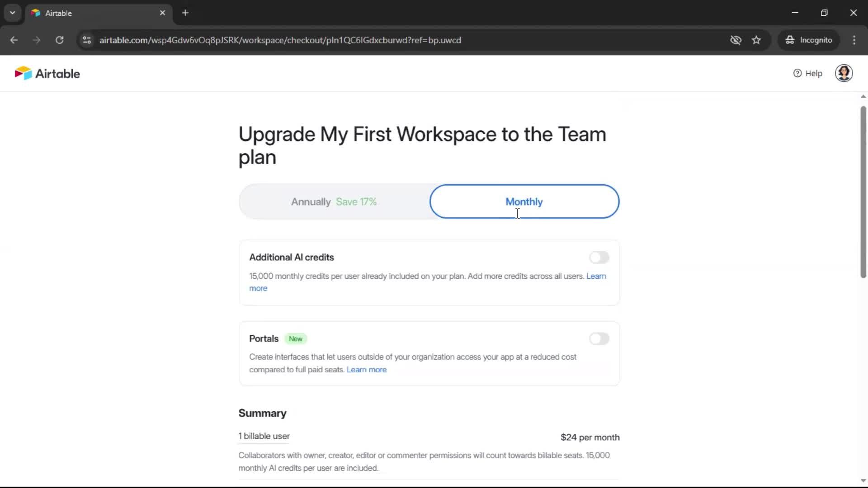Enable Additional AI credits toggle

(599, 258)
